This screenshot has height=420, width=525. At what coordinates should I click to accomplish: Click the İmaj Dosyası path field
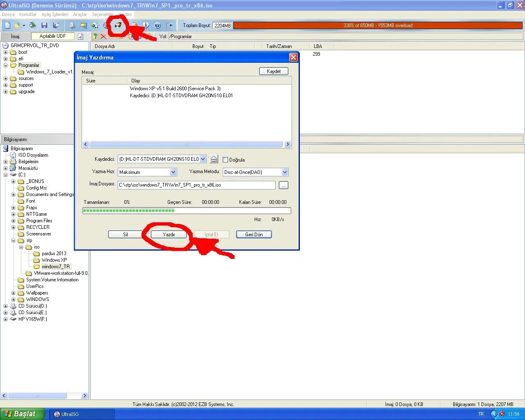[x=196, y=185]
